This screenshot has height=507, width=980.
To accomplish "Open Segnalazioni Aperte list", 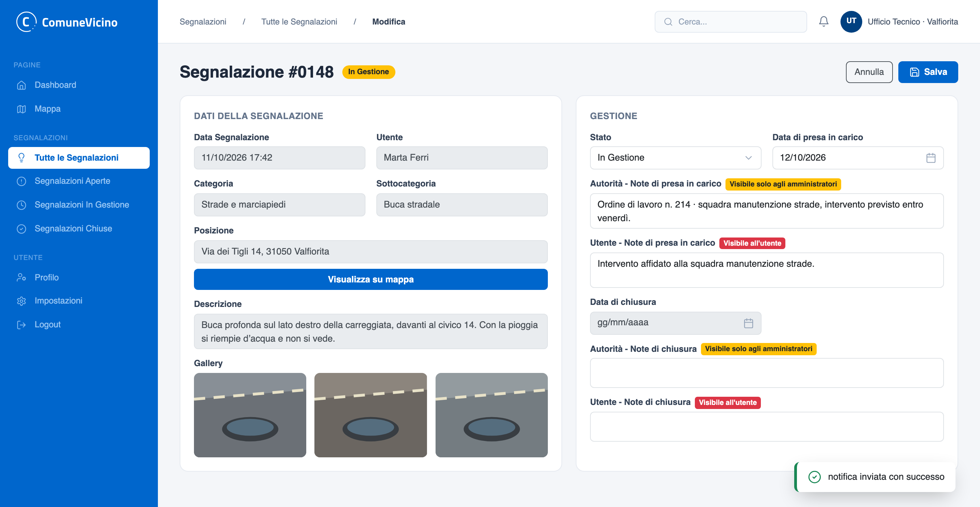I will (79, 181).
